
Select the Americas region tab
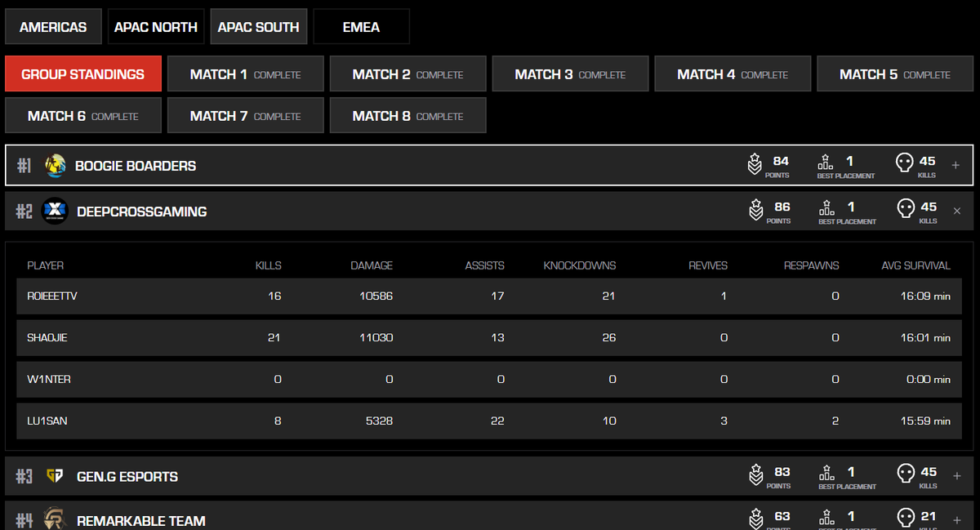click(53, 27)
